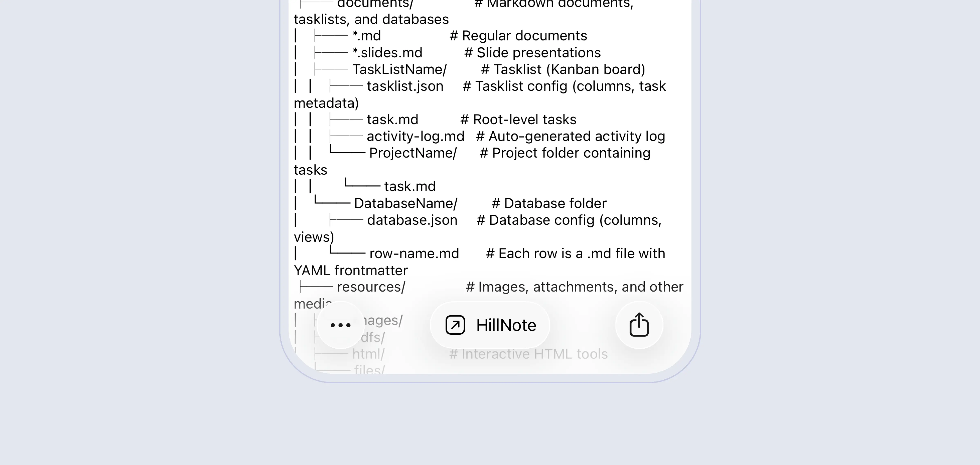Click the row-name.md entry
Screen dimensions: 980x465
414,253
